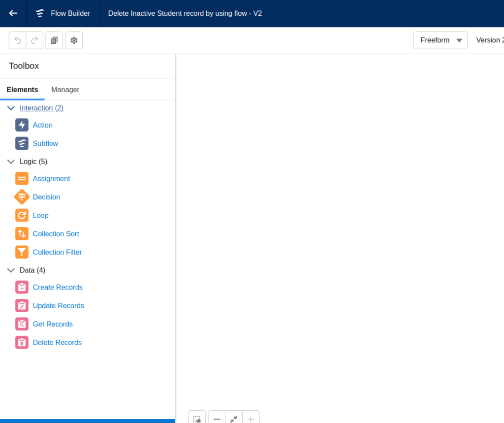The height and width of the screenshot is (423, 504).
Task: Switch to the Manager tab
Action: (65, 90)
